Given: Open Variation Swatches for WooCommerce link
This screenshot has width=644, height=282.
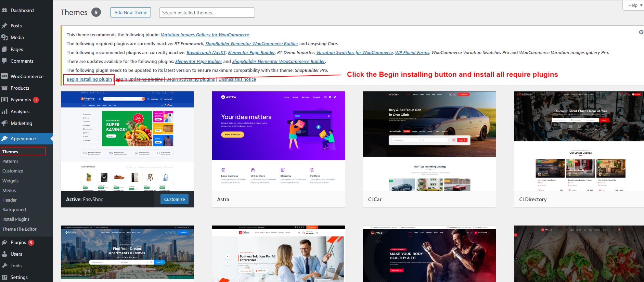Looking at the screenshot, I should [355, 52].
